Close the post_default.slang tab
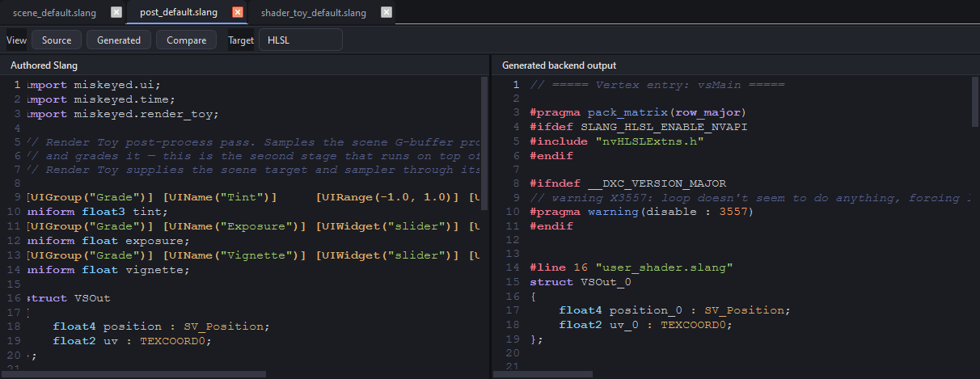This screenshot has height=379, width=980. pyautogui.click(x=237, y=12)
